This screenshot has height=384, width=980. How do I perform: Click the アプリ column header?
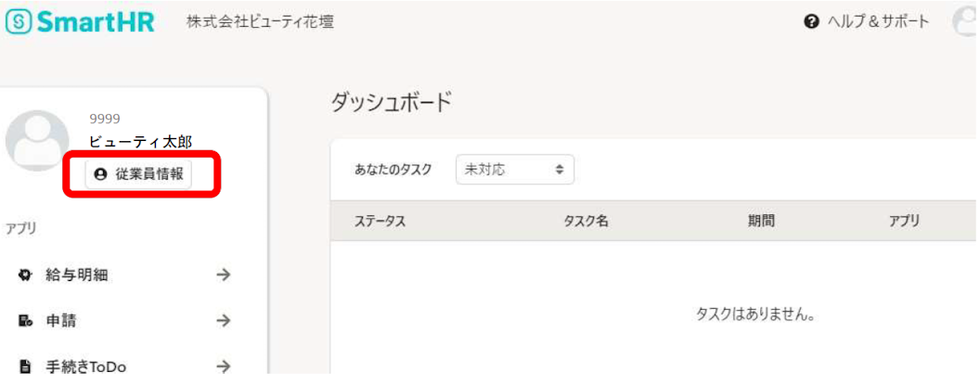[905, 221]
